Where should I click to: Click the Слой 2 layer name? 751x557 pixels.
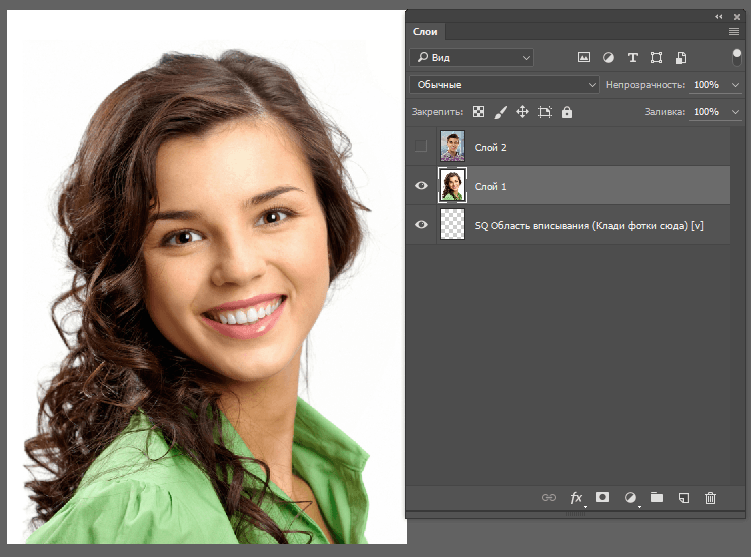pos(490,148)
